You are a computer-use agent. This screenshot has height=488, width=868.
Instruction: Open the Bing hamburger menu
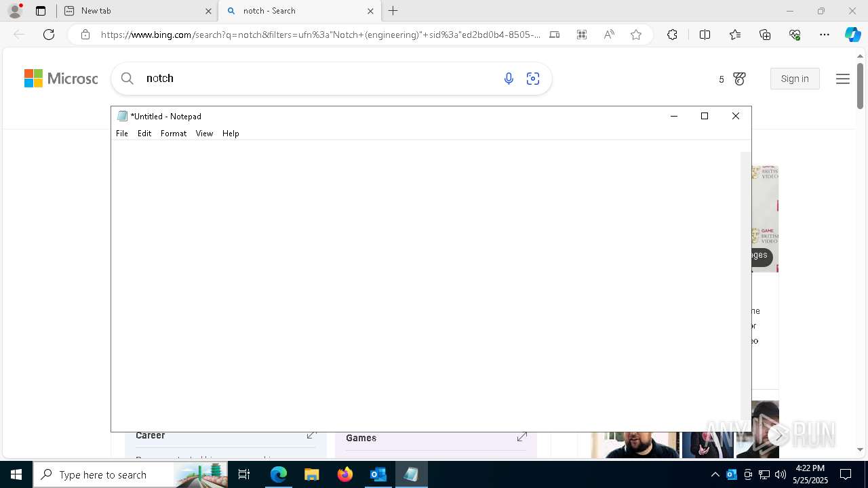pos(843,79)
